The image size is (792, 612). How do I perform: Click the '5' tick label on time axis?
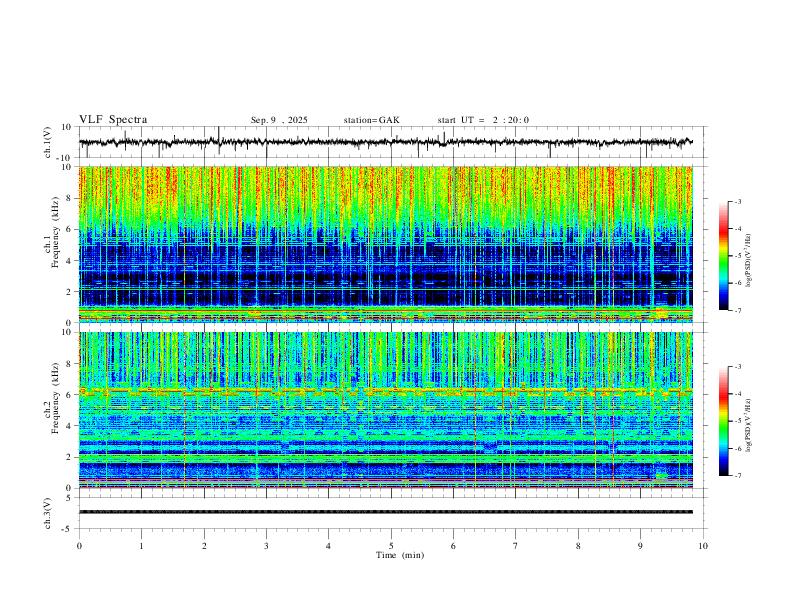(x=391, y=546)
